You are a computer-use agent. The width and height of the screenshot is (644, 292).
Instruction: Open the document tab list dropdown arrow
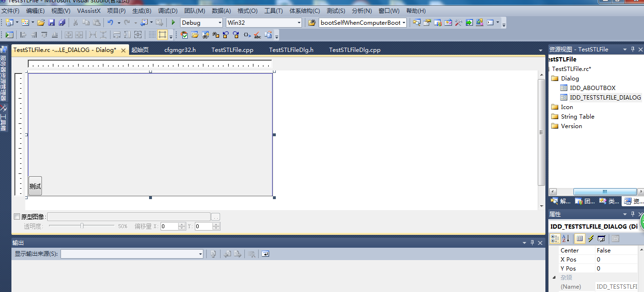541,50
